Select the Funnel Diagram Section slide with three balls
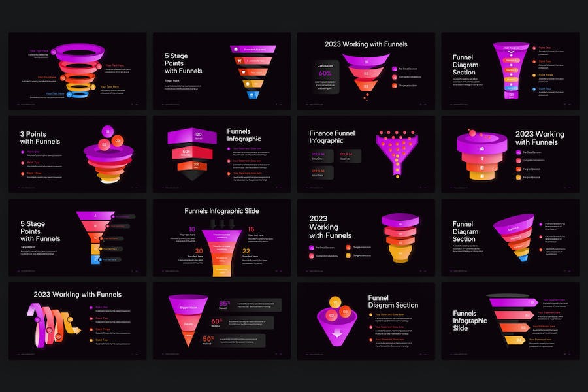This screenshot has height=392, width=588. (366, 321)
